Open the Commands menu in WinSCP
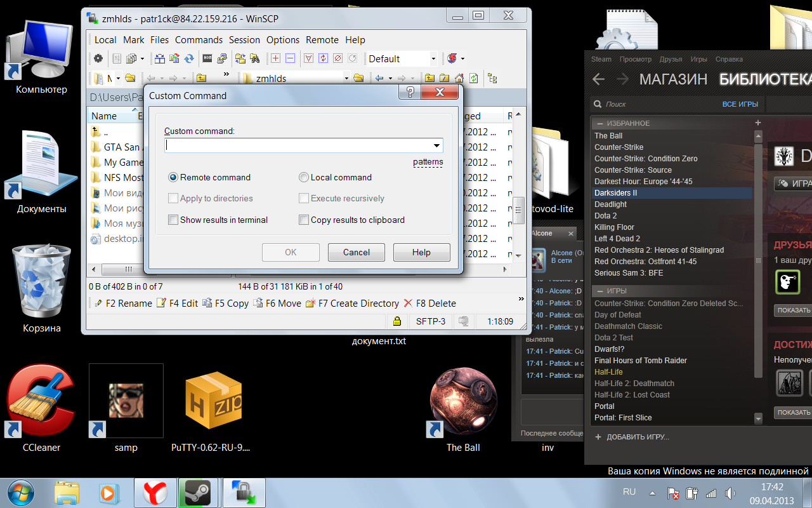This screenshot has width=812, height=508. click(199, 39)
